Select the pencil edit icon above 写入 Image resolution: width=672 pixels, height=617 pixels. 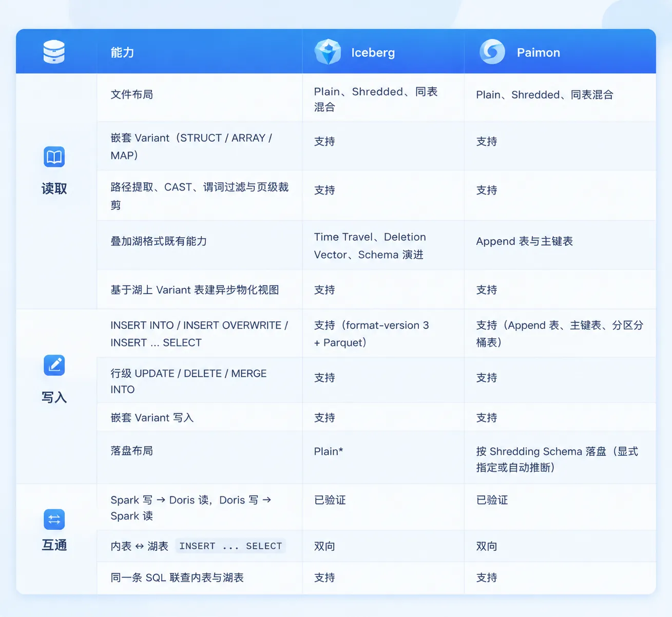(54, 365)
